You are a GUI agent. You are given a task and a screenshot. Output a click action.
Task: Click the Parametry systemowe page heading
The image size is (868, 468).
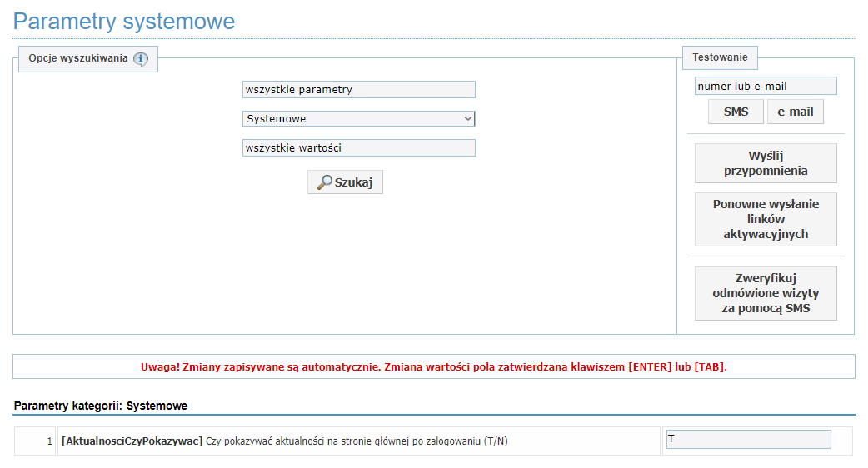point(124,22)
